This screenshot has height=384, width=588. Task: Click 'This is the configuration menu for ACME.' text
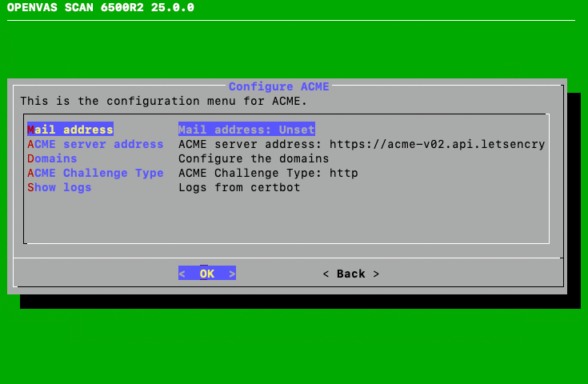click(x=163, y=101)
